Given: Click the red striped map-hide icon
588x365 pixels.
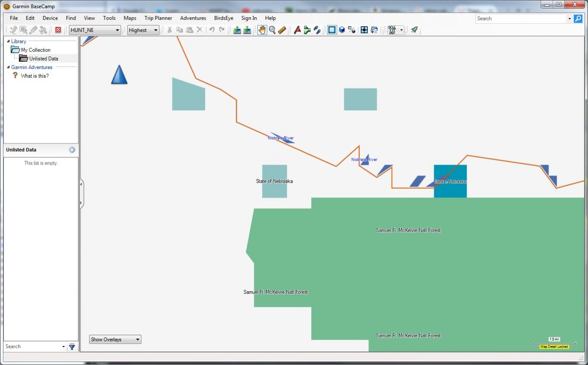Looking at the screenshot, I should (x=58, y=30).
